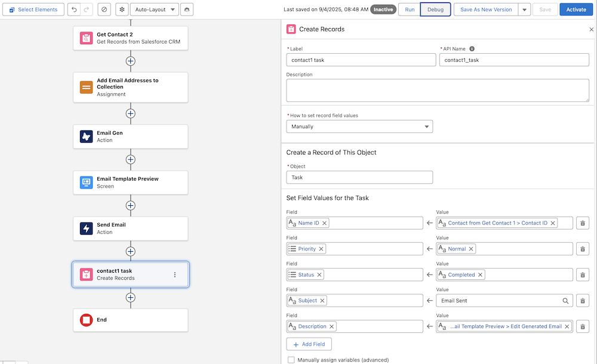The height and width of the screenshot is (364, 597).
Task: Add element below Email Gen node
Action: [x=131, y=159]
